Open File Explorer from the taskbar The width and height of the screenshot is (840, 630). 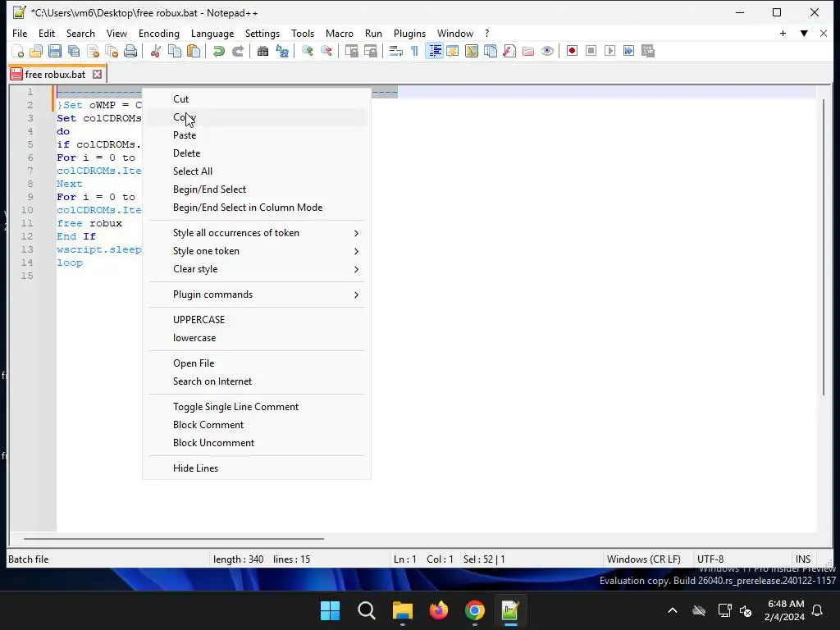(x=402, y=610)
